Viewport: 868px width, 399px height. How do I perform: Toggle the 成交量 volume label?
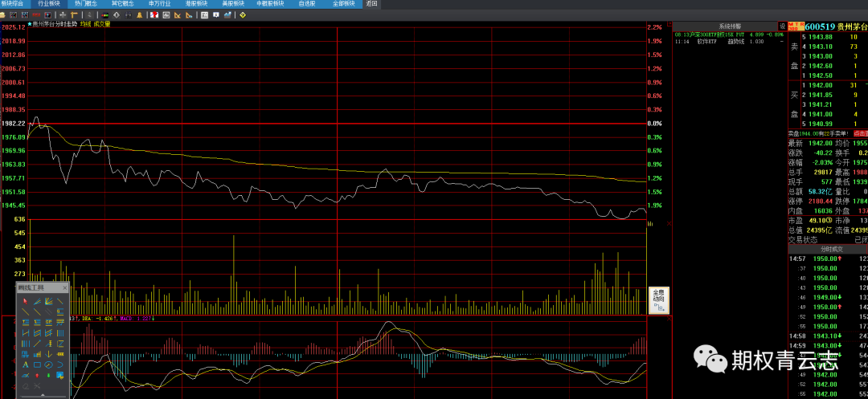coord(102,24)
